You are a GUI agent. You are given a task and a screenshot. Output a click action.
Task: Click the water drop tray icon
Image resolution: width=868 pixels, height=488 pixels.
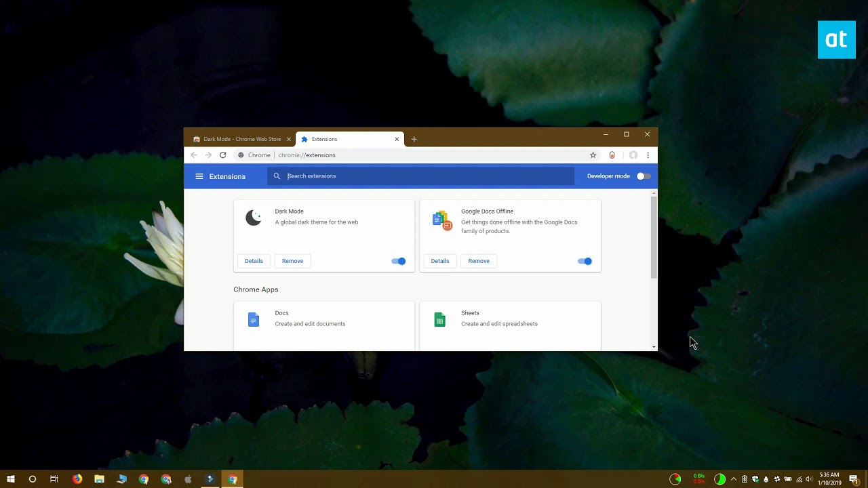[766, 479]
